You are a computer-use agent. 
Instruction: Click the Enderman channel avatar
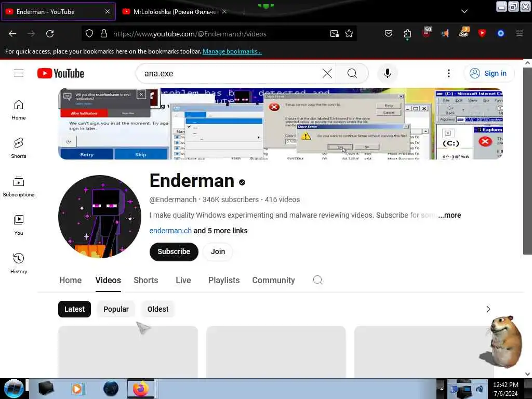point(100,217)
